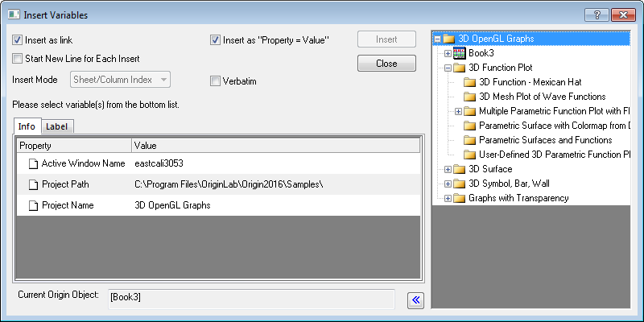
Task: Uncheck the Insert as link checkbox
Action: click(18, 39)
